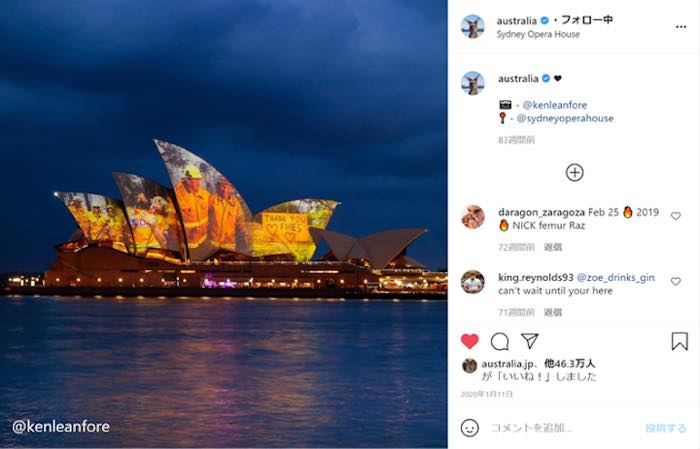This screenshot has width=700, height=449.
Task: Reply to daragon_zaragoza's comment
Action: click(x=553, y=247)
